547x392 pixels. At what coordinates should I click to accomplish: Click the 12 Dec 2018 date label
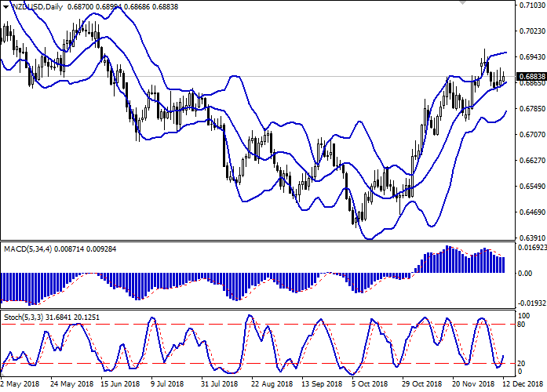click(x=523, y=384)
